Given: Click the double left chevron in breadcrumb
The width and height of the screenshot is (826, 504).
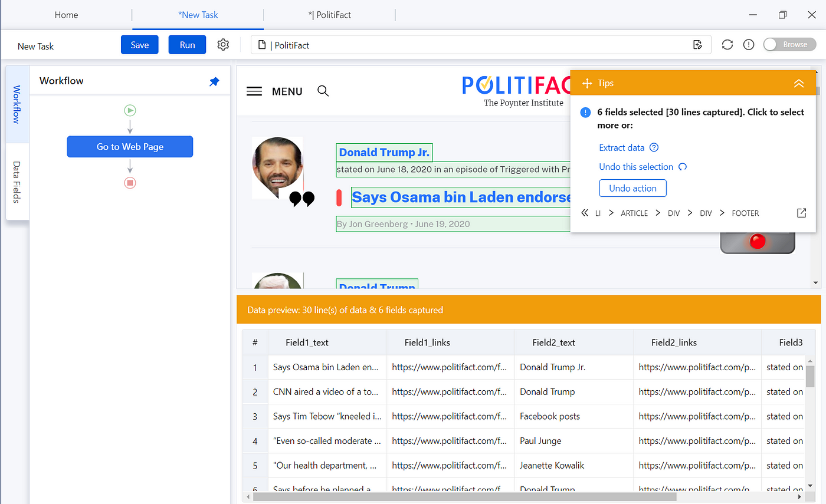Looking at the screenshot, I should (x=585, y=213).
